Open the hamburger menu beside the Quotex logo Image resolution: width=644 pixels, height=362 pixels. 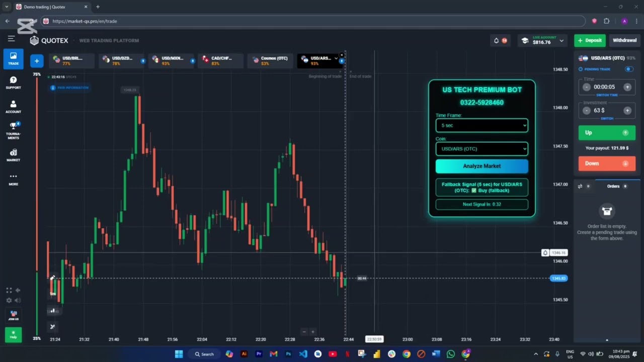coord(11,38)
